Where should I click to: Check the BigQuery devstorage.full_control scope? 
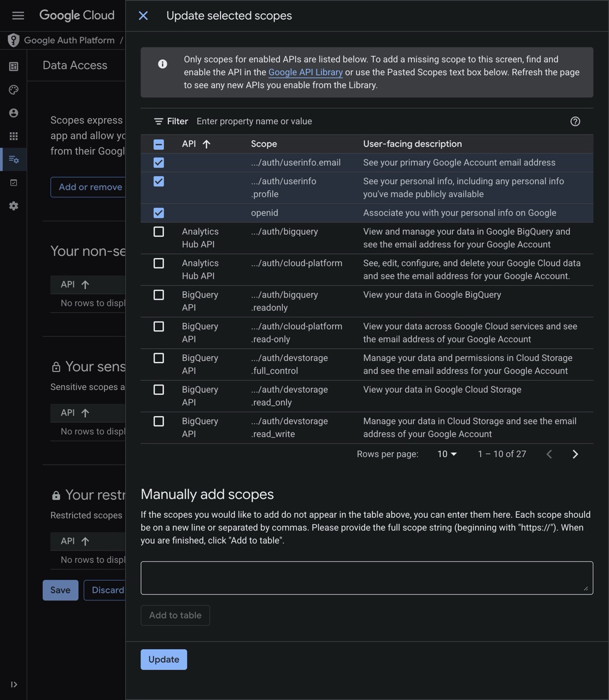click(159, 358)
